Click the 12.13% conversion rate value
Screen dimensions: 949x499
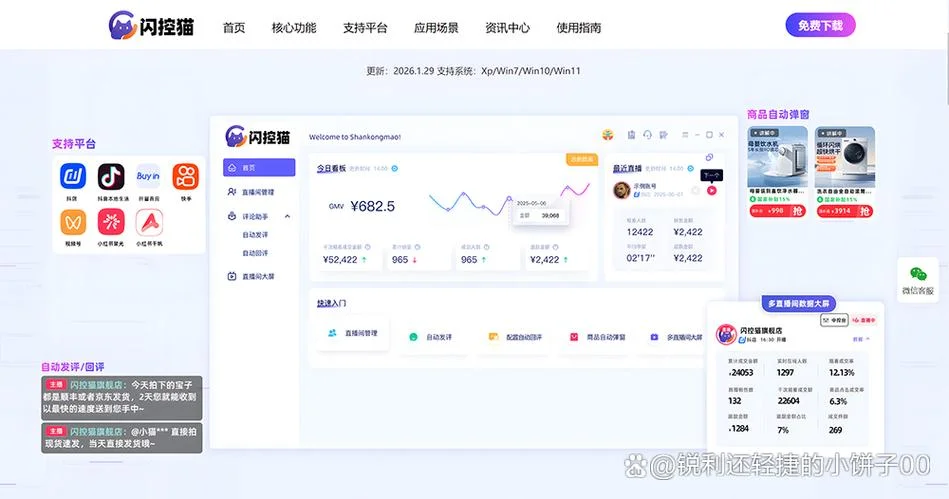(x=841, y=372)
